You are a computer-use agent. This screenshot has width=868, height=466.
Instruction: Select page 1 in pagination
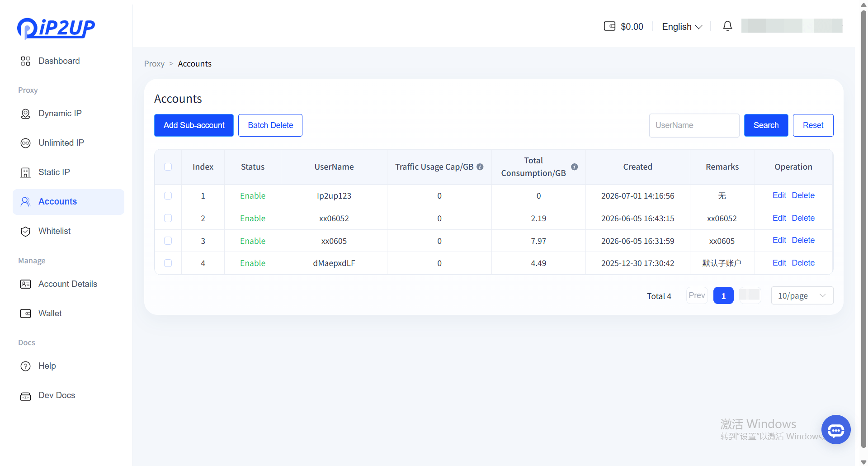pyautogui.click(x=723, y=296)
